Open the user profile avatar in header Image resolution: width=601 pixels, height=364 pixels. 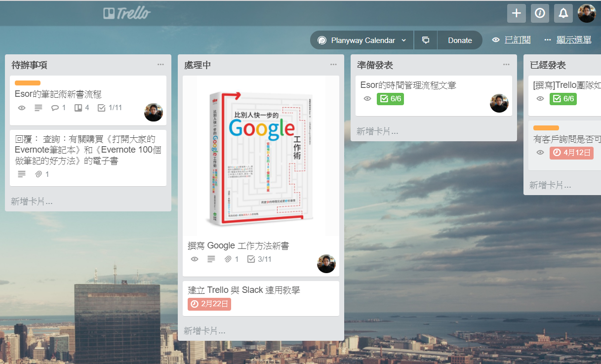click(587, 13)
